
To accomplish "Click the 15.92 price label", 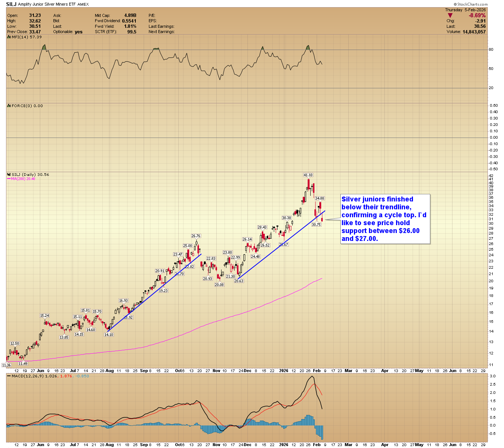I will pyautogui.click(x=128, y=317).
